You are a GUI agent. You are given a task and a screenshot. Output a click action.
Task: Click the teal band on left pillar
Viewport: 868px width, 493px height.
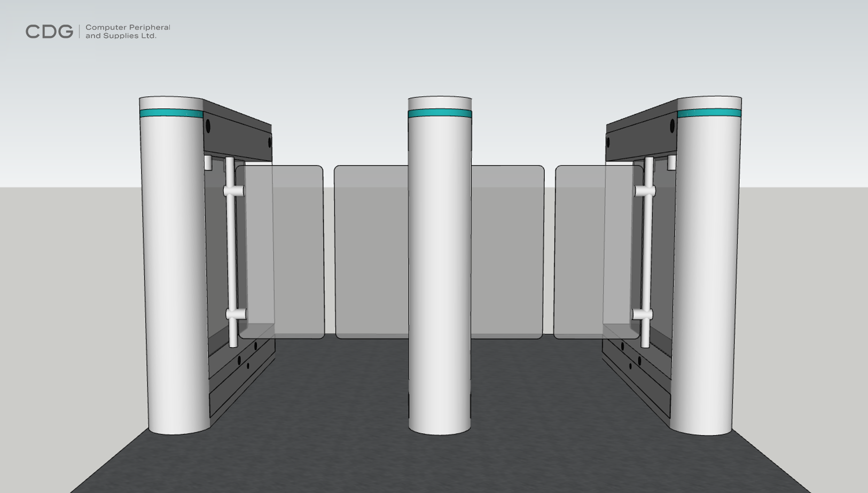(171, 113)
